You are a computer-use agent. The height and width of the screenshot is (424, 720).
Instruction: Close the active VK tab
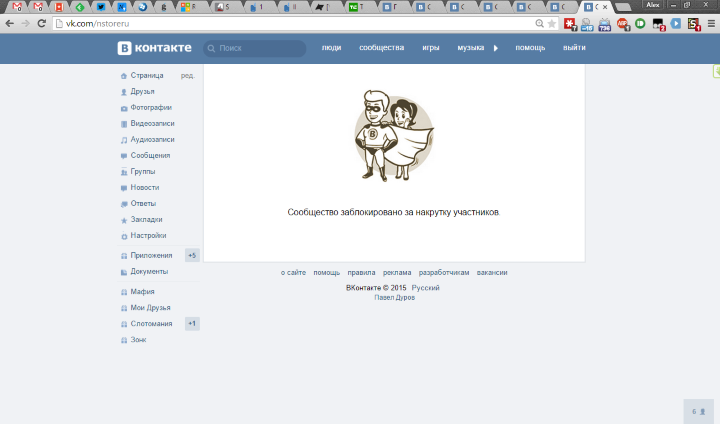click(605, 7)
